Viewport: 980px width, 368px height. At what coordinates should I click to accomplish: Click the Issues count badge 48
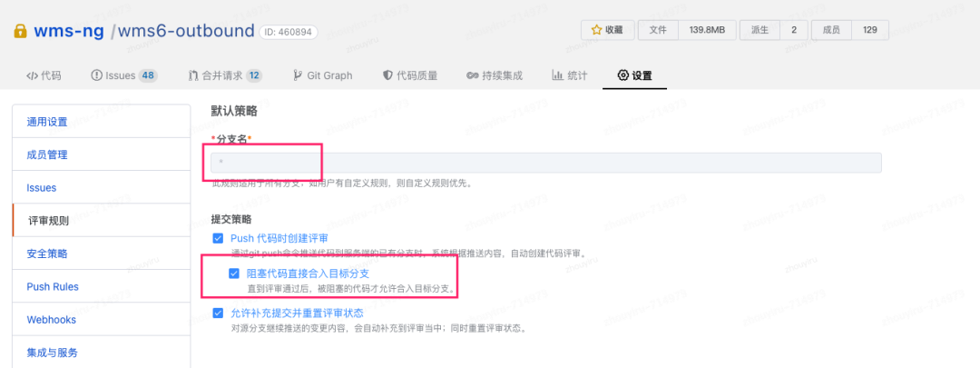(x=148, y=75)
